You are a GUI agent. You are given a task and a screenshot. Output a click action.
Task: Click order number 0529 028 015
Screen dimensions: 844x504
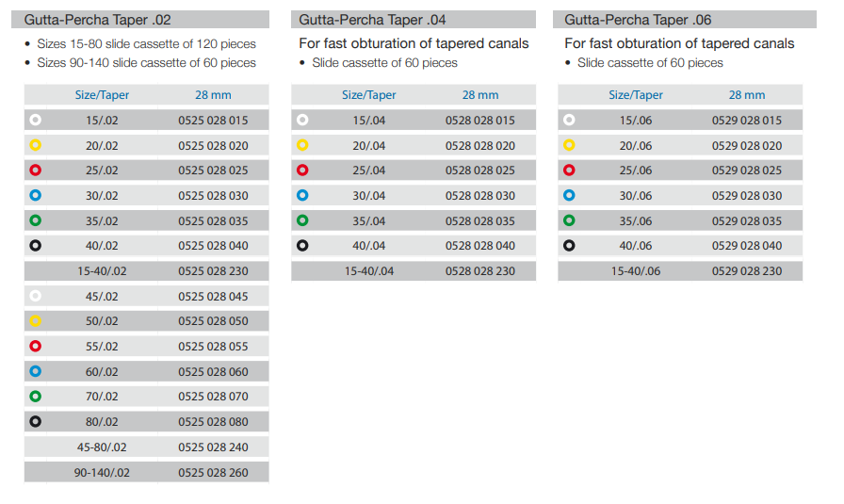click(x=747, y=120)
